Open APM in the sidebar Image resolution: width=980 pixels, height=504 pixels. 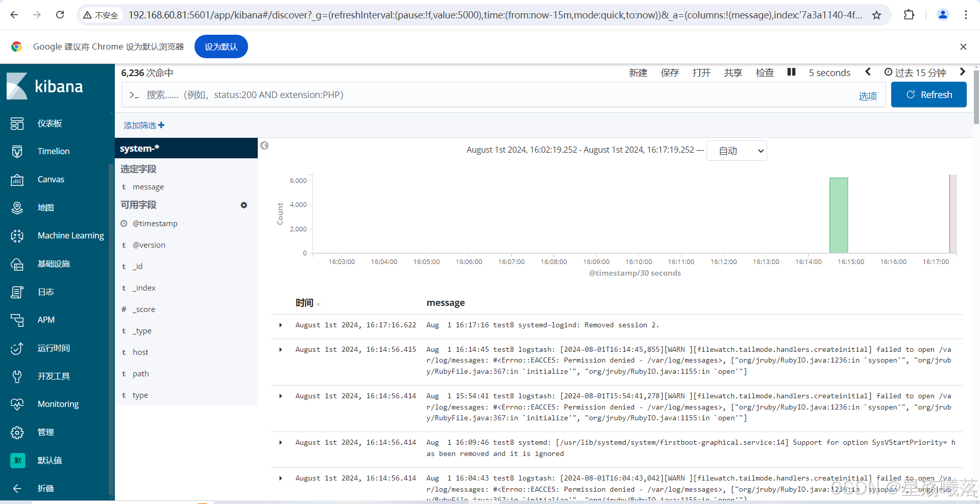(x=46, y=320)
